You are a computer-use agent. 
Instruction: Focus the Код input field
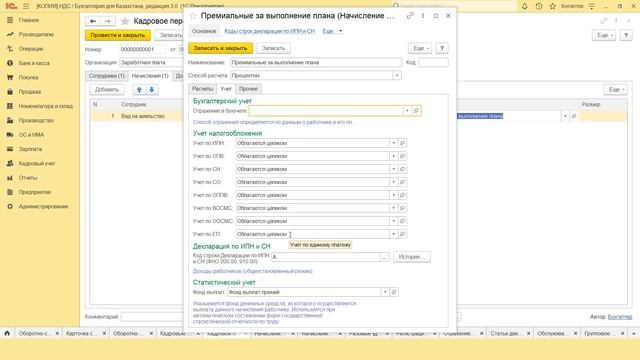(x=433, y=62)
